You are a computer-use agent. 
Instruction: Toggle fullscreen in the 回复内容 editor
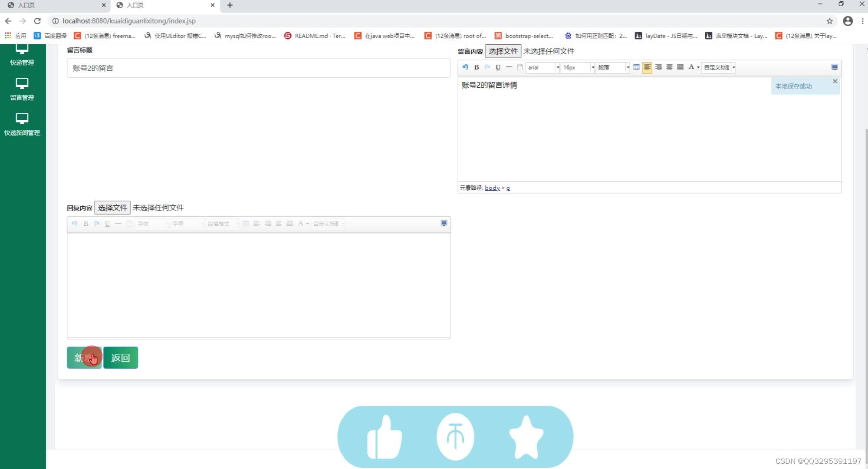pos(444,223)
